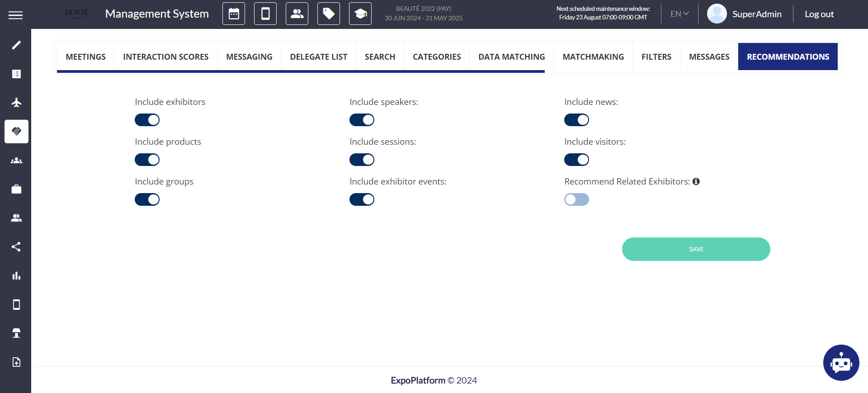Click the calendar icon in header
Screen dimensions: 868x393
(x=234, y=14)
